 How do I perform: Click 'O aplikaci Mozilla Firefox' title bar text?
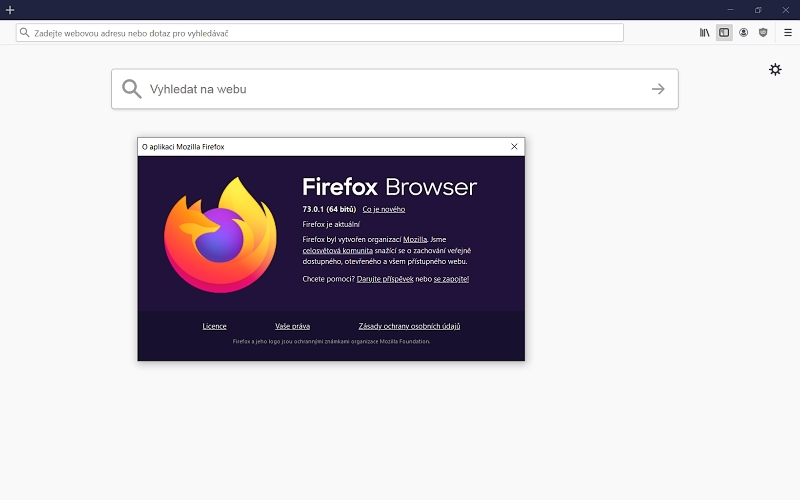point(183,147)
